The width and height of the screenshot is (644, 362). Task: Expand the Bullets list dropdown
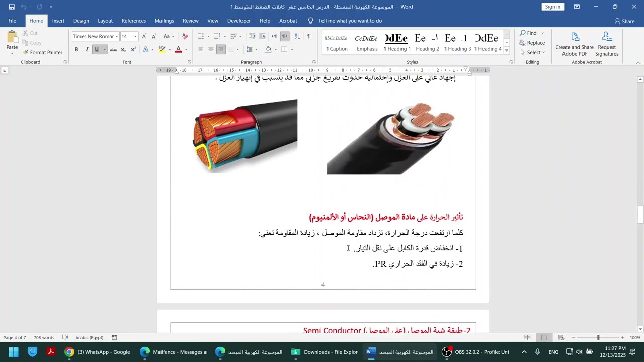coord(208,36)
